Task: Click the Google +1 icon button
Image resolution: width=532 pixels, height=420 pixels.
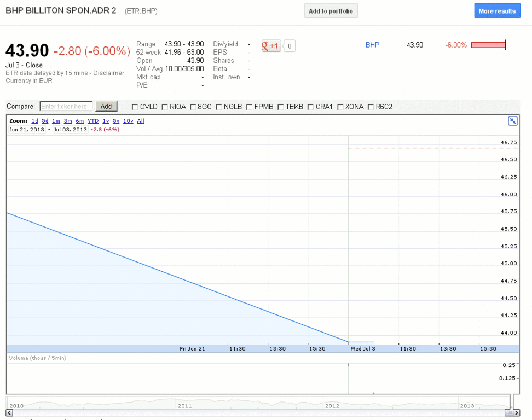Action: (x=271, y=46)
